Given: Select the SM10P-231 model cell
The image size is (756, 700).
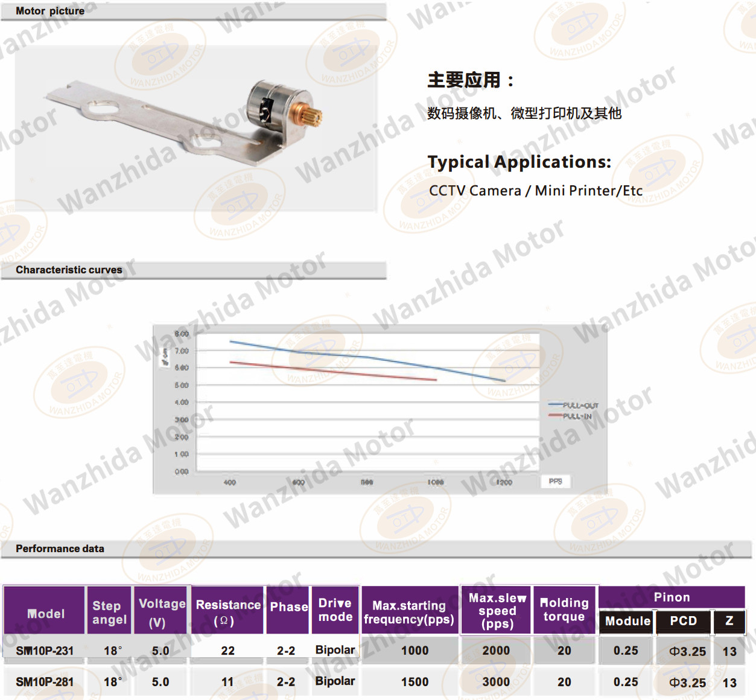Looking at the screenshot, I should click(x=45, y=651).
